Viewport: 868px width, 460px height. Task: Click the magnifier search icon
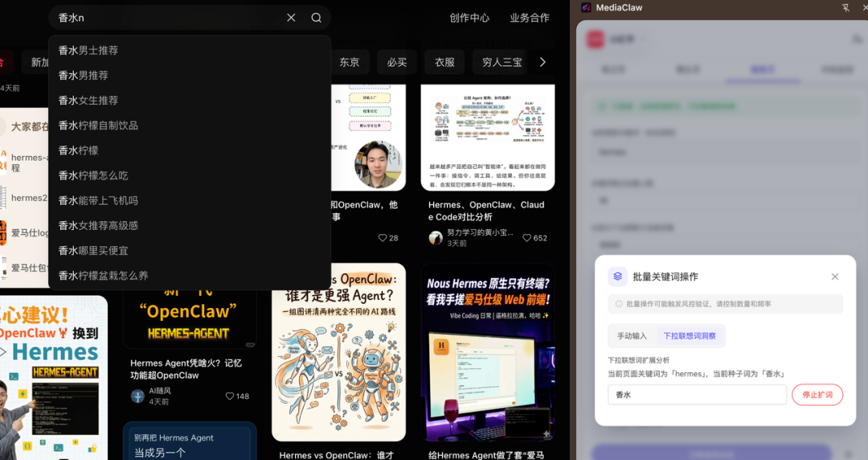coord(316,18)
